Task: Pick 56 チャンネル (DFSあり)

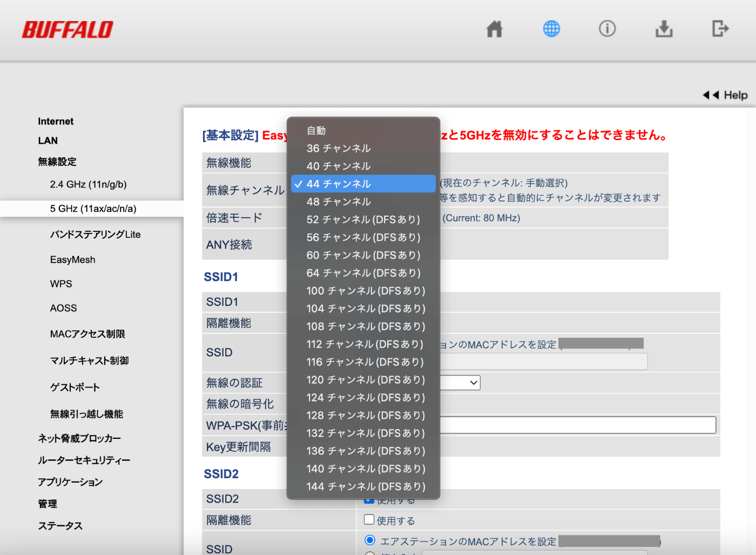Action: pos(363,237)
